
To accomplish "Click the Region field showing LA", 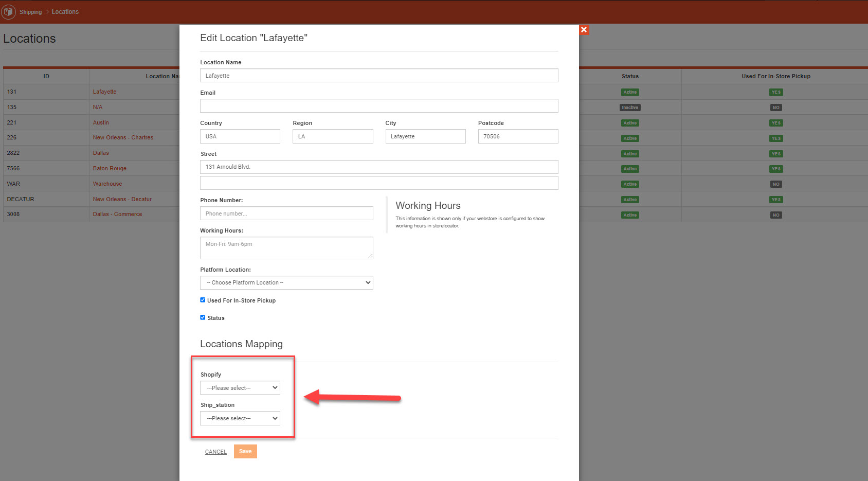I will 333,136.
